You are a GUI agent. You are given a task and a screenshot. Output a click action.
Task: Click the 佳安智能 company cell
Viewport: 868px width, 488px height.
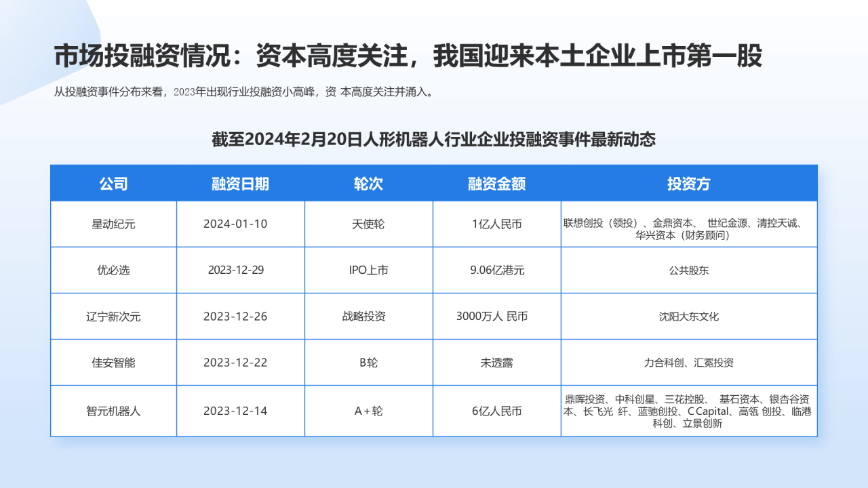coord(113,362)
